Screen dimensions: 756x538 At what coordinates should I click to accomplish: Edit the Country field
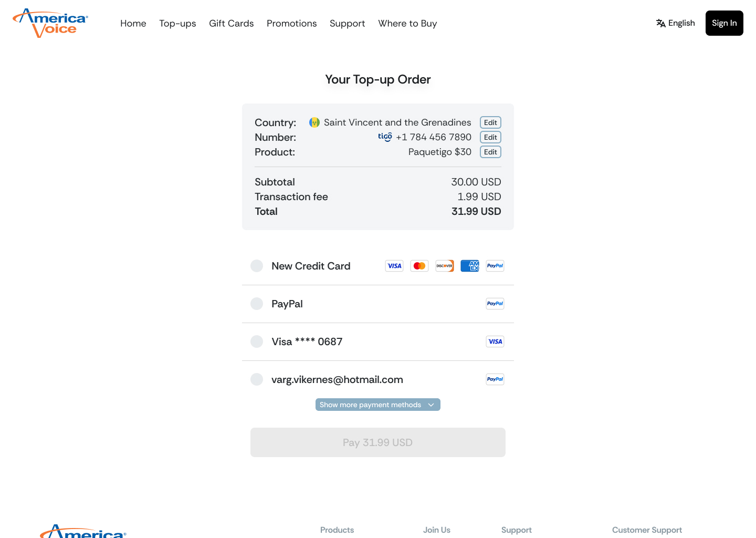click(490, 122)
